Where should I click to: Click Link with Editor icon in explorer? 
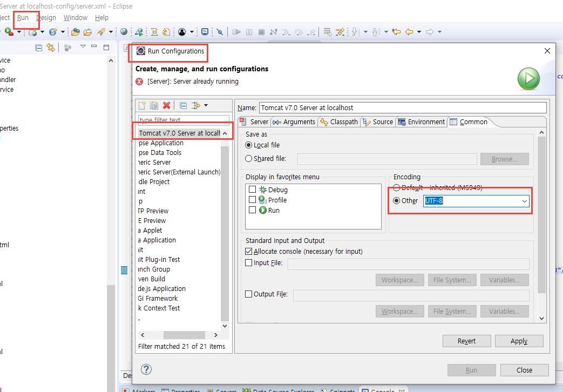51,48
